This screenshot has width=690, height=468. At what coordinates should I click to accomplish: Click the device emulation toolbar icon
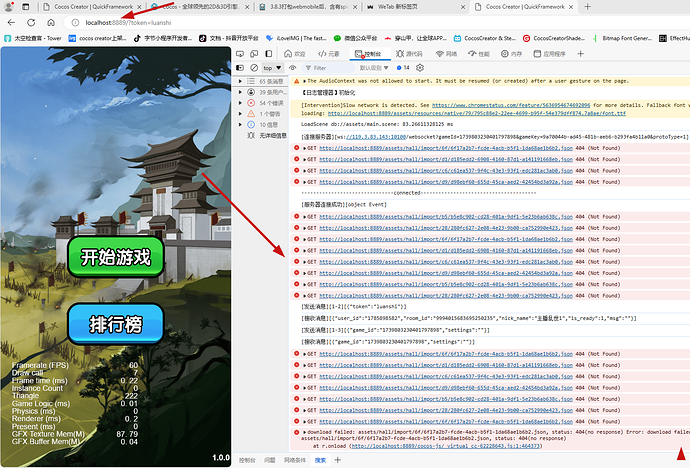[254, 54]
